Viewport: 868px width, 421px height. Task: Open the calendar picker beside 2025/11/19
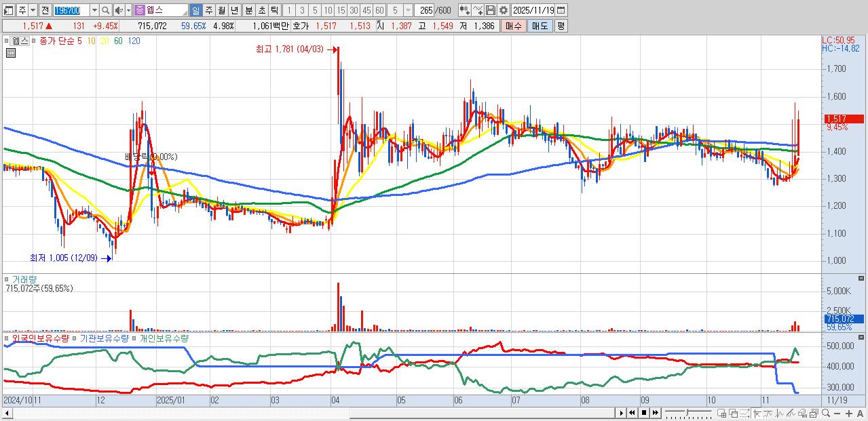pyautogui.click(x=560, y=10)
